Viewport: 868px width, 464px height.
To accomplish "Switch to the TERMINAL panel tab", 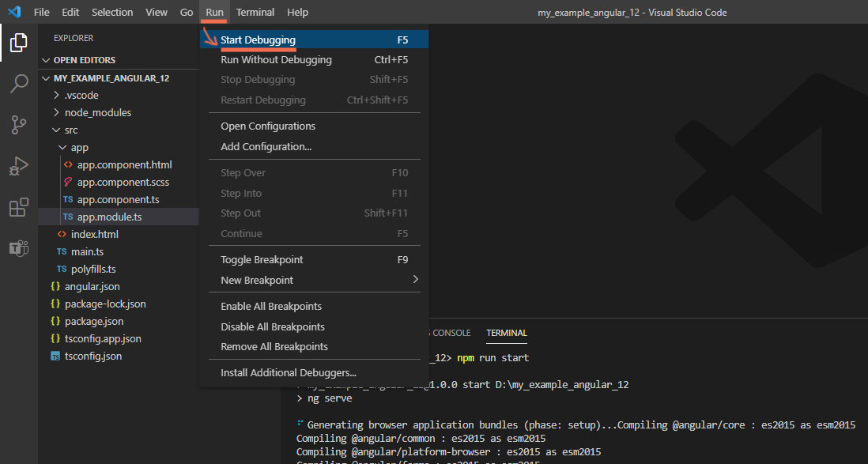I will (506, 333).
